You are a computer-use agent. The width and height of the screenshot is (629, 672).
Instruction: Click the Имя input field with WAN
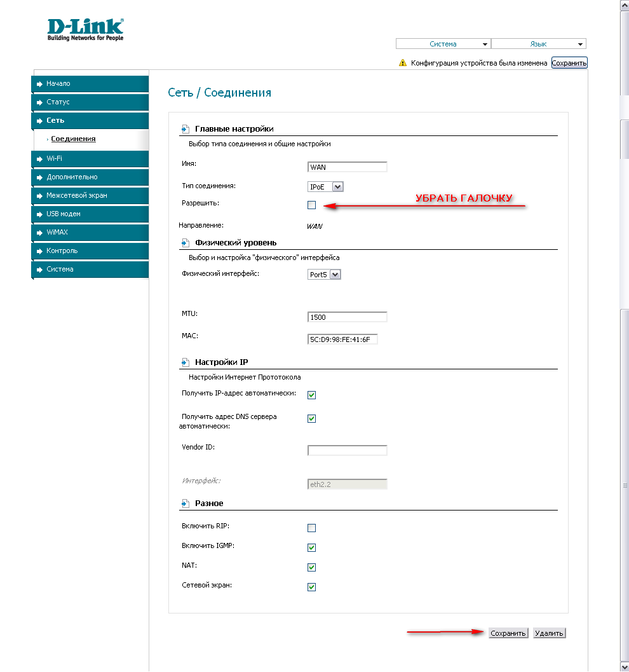[348, 167]
